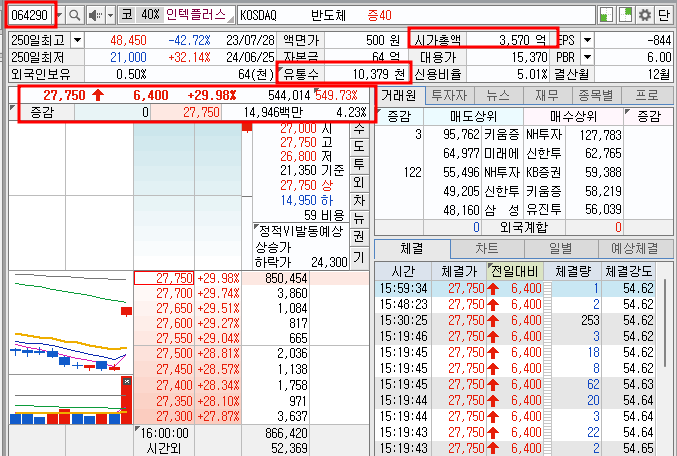Click the 증40 margin rate label

coord(380,16)
